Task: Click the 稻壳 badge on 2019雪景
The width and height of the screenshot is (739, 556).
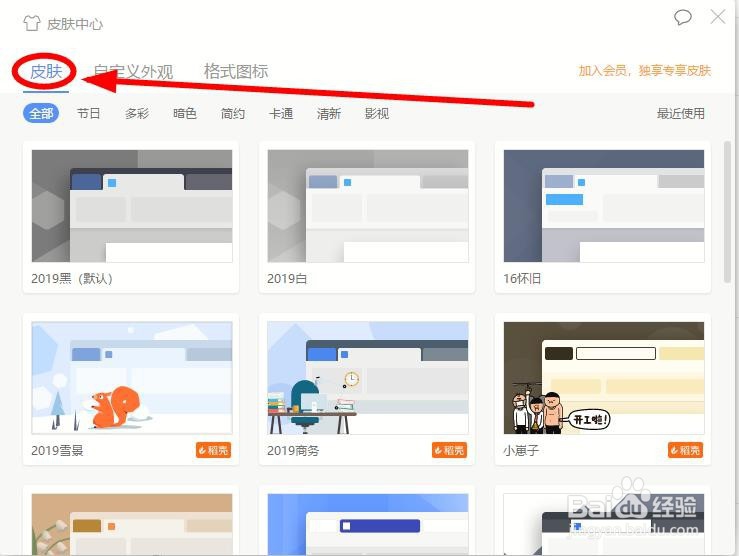Action: (213, 450)
